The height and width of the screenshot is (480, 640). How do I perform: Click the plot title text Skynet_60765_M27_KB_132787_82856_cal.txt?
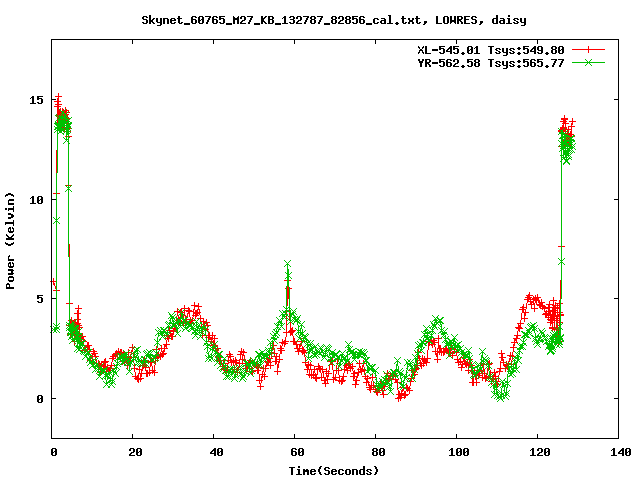281,20
